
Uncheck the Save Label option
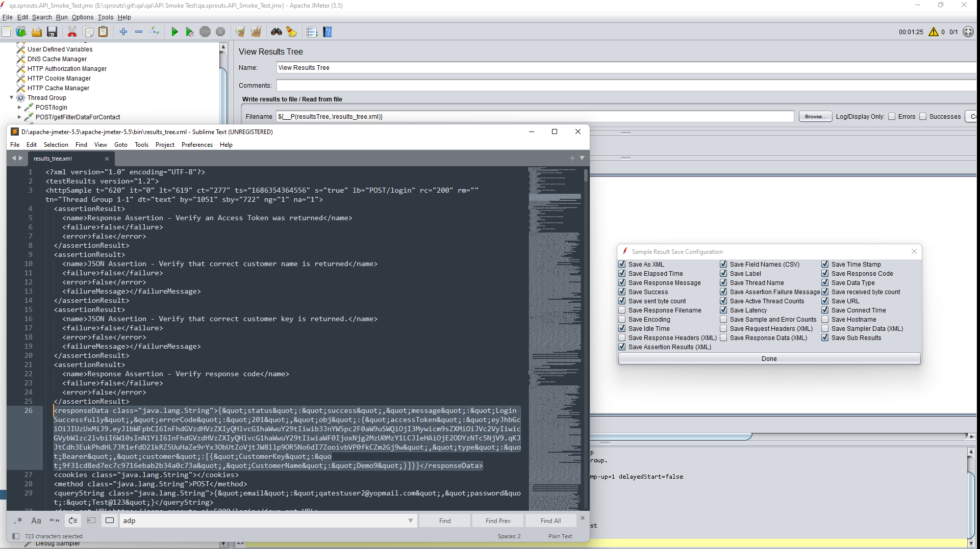[723, 273]
